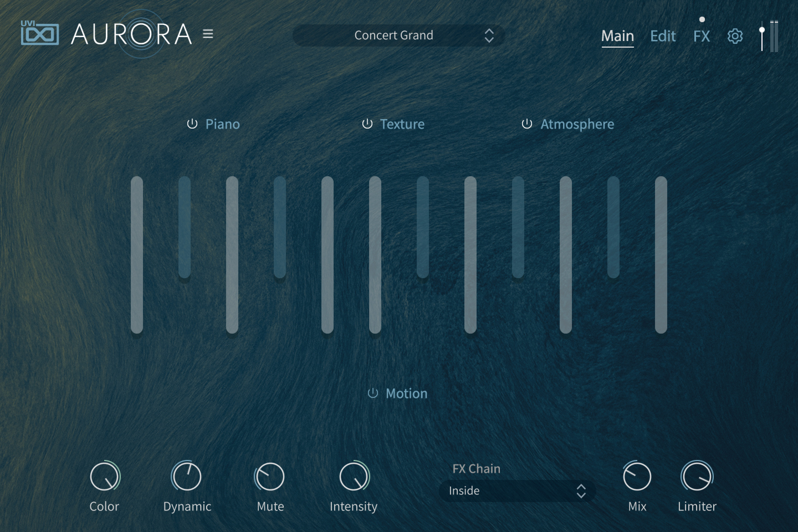Viewport: 798px width, 532px height.
Task: Toggle the Texture layer power button
Action: coord(367,124)
